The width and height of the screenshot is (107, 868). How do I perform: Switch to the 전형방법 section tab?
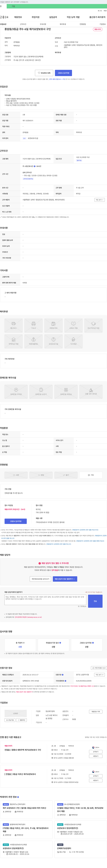coord(83,24)
